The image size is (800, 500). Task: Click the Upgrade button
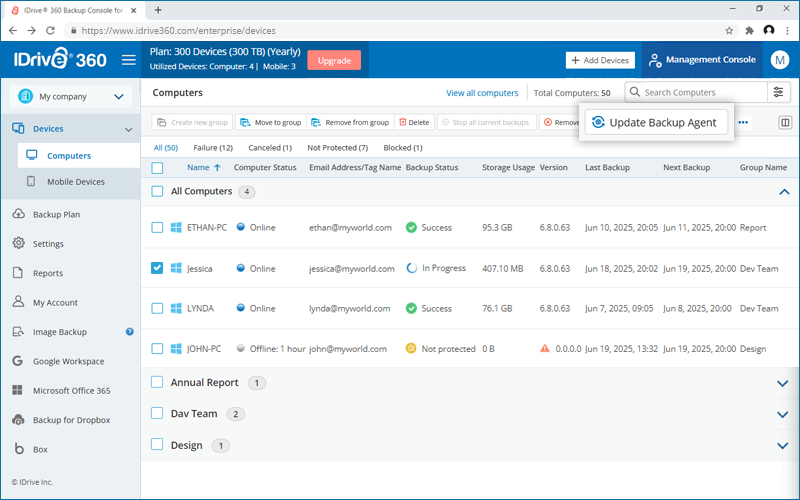tap(334, 60)
